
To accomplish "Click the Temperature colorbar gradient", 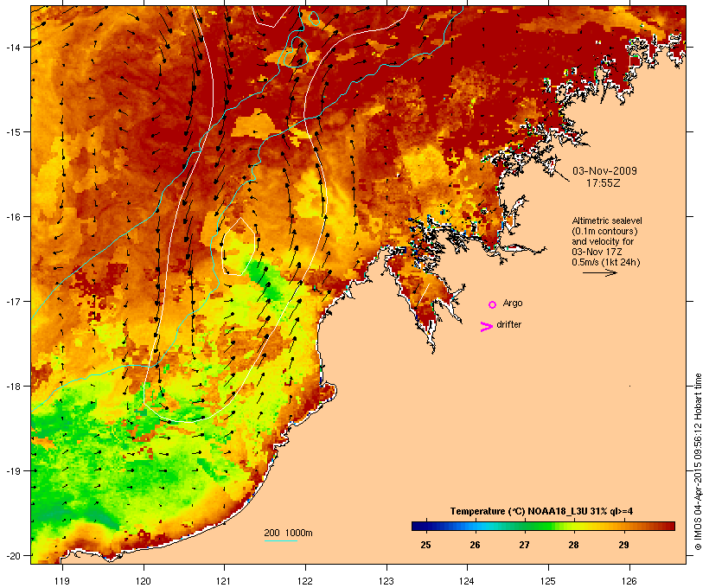I will click(543, 526).
